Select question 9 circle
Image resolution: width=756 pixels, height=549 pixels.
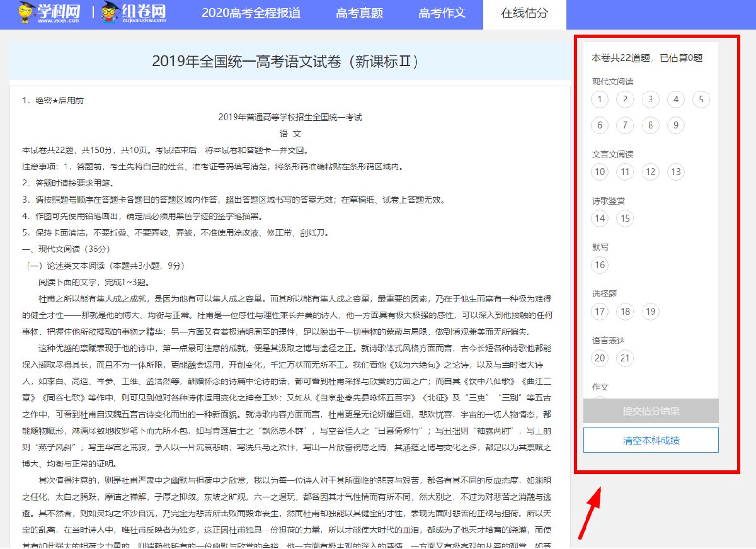pyautogui.click(x=675, y=125)
